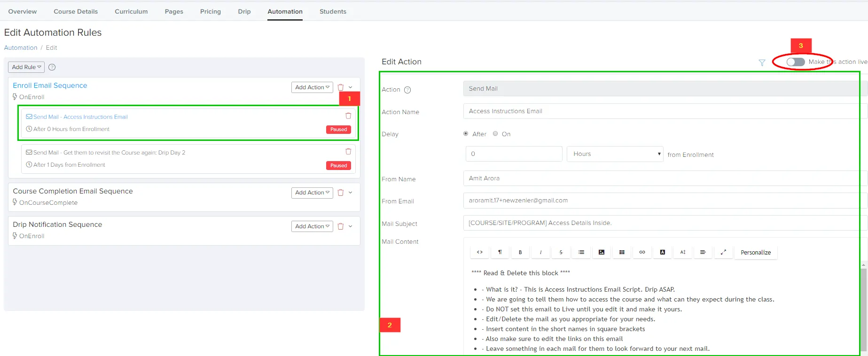Expand the Course Completion Email Sequence chevron
This screenshot has width=868, height=356.
pos(351,193)
